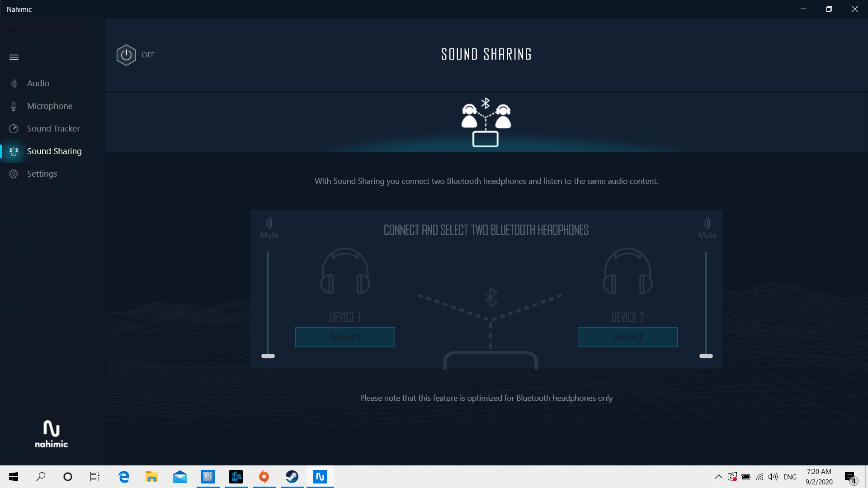Open the Action Center notifications
868x488 pixels.
(x=850, y=477)
